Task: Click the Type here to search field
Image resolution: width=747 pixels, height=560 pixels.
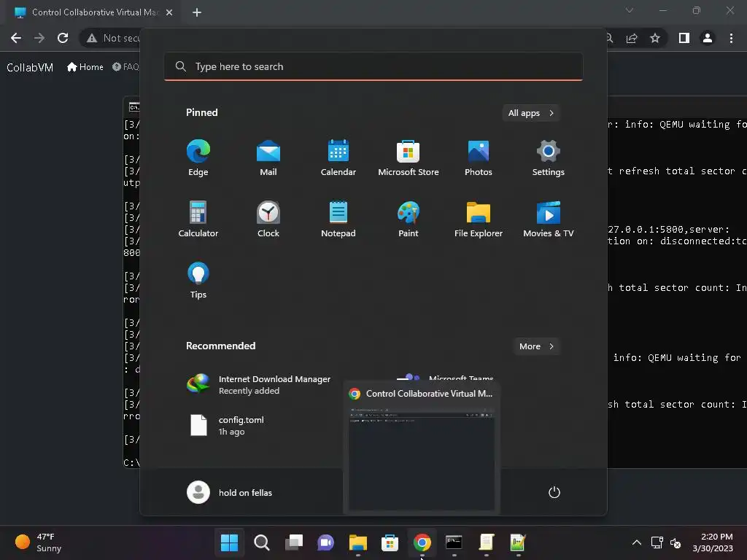Action: tap(373, 66)
